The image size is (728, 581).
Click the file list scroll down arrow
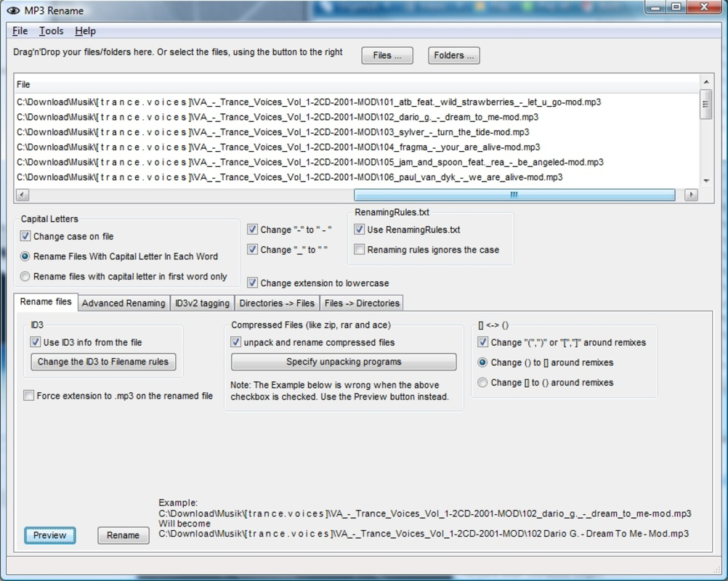(x=706, y=181)
